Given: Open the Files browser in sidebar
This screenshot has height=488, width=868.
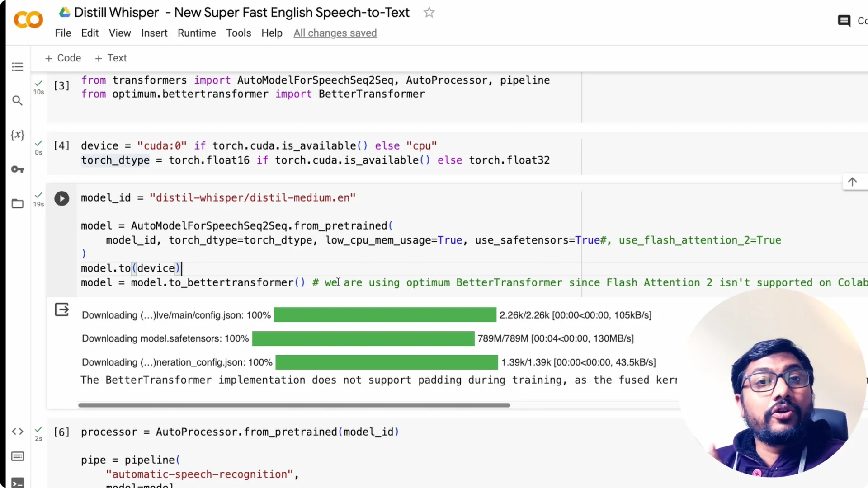Looking at the screenshot, I should (17, 204).
